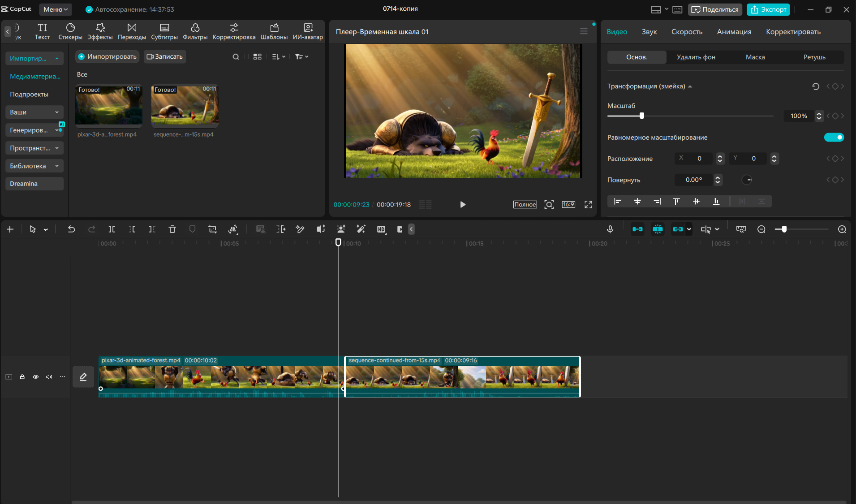Toggle Равномерное масштабирование switch

tap(834, 138)
